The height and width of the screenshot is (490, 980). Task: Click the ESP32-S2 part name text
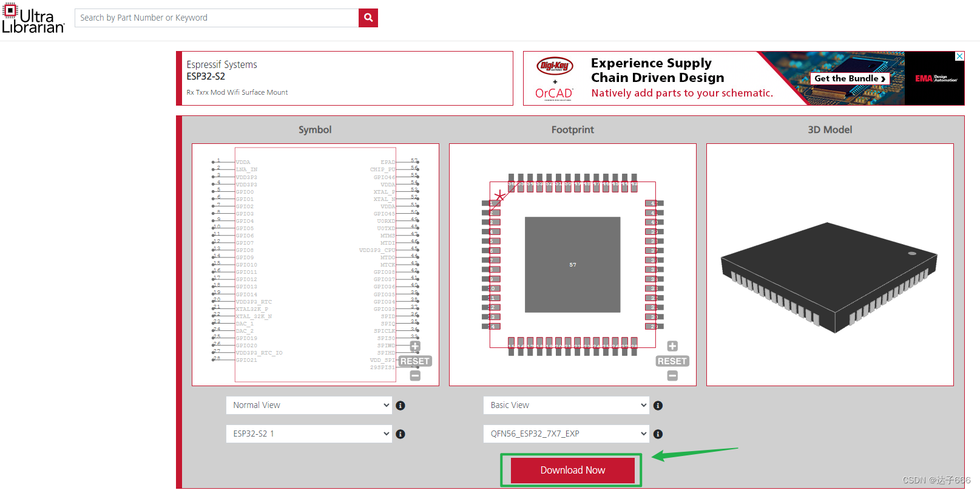point(206,77)
